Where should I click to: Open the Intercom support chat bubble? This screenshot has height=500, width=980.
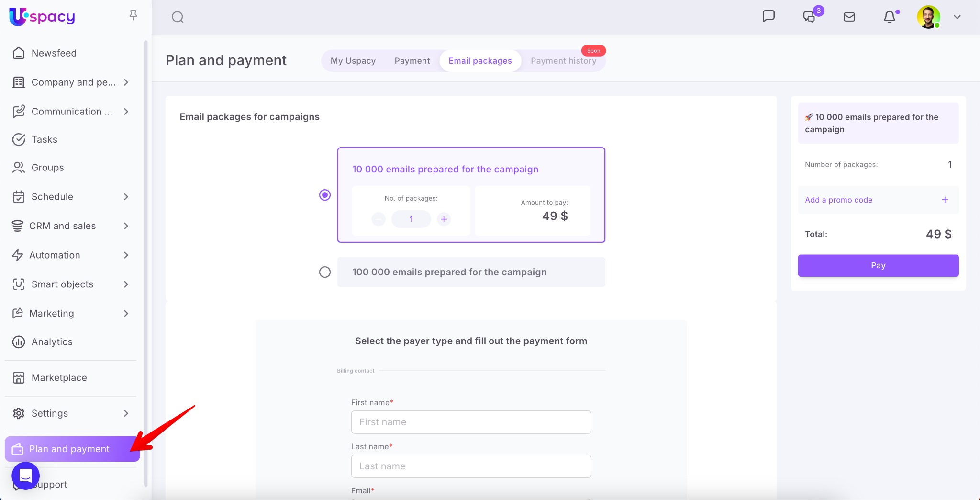tap(25, 476)
